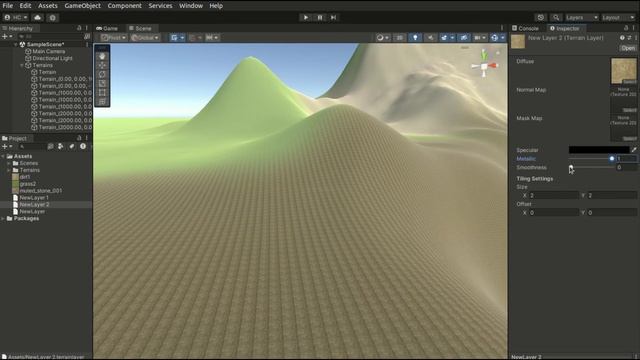Select the Rect transform tool
The width and height of the screenshot is (640, 360).
(x=102, y=92)
